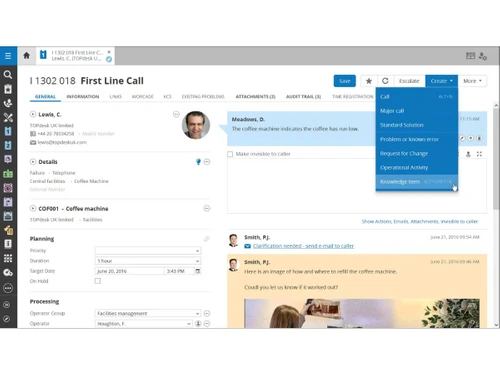Image resolution: width=500 pixels, height=375 pixels.
Task: Open the More dropdown button
Action: pos(472,81)
